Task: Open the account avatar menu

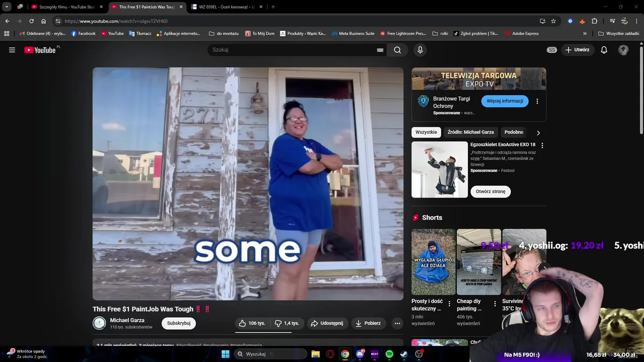Action: click(623, 50)
